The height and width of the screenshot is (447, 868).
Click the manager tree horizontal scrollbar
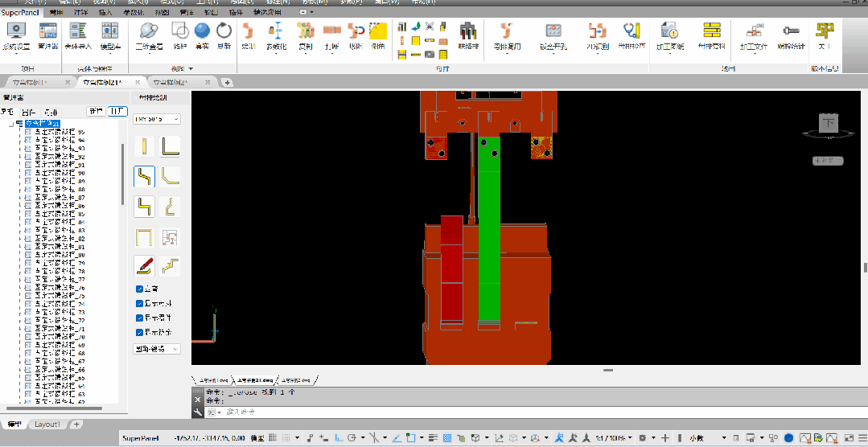click(x=52, y=409)
